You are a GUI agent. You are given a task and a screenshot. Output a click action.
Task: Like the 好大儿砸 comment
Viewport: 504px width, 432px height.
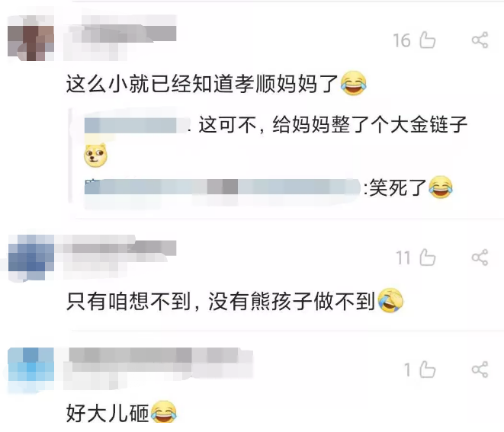coord(428,370)
